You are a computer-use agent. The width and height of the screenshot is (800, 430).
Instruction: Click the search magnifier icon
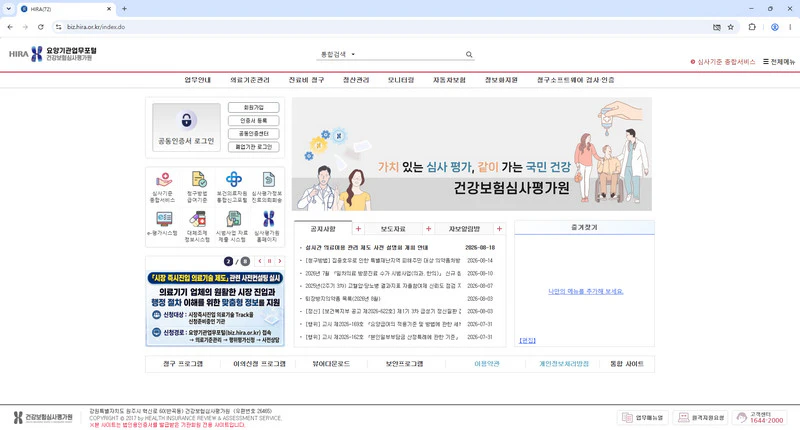[469, 55]
